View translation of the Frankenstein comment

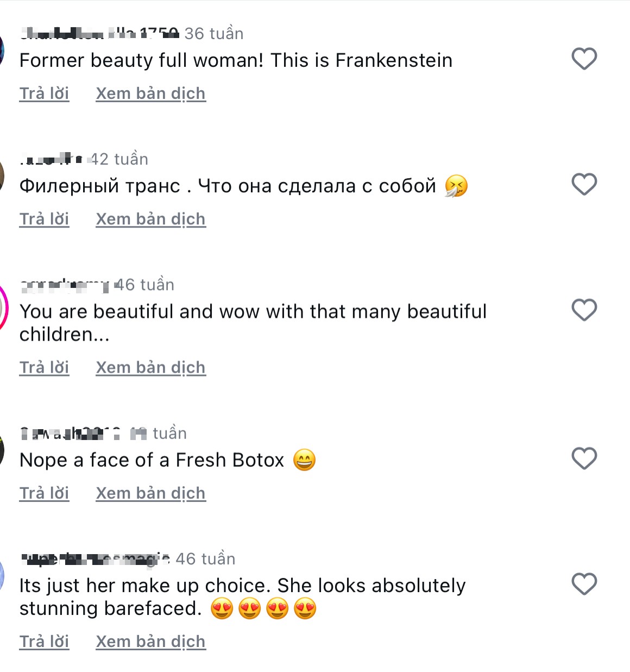click(x=150, y=93)
